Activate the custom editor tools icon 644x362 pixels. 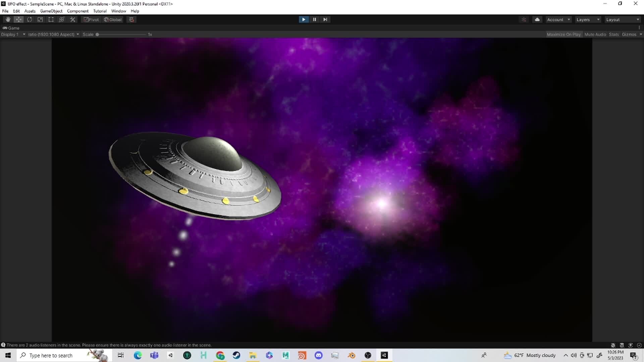tap(72, 19)
